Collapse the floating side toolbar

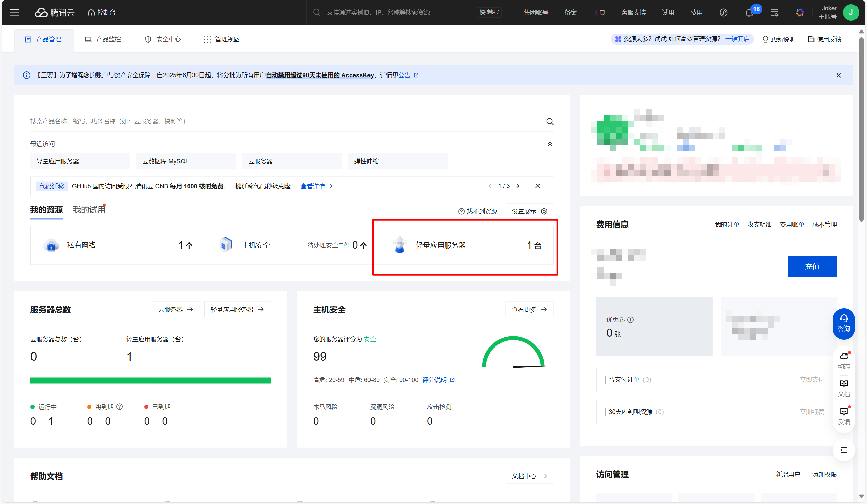pyautogui.click(x=844, y=450)
